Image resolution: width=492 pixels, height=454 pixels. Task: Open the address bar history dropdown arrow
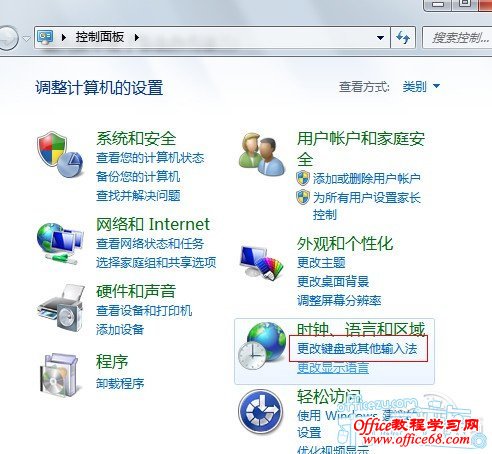tap(380, 37)
